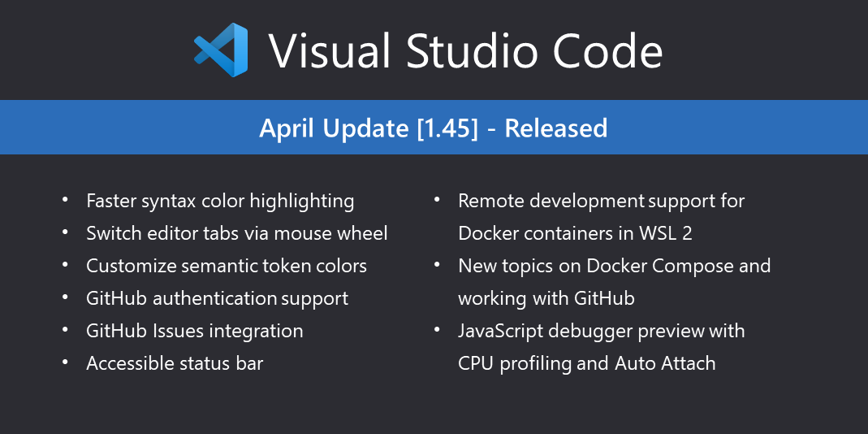The height and width of the screenshot is (434, 868).
Task: Select "GitHub Issues integration" bullet
Action: coord(195,332)
